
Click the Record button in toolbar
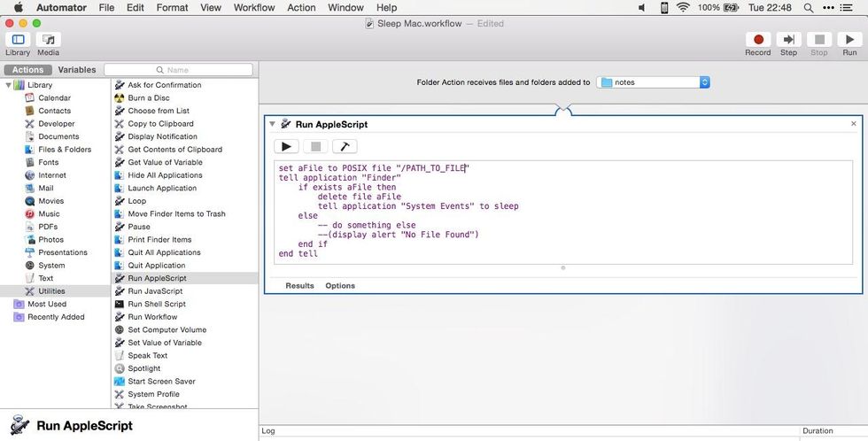click(758, 39)
